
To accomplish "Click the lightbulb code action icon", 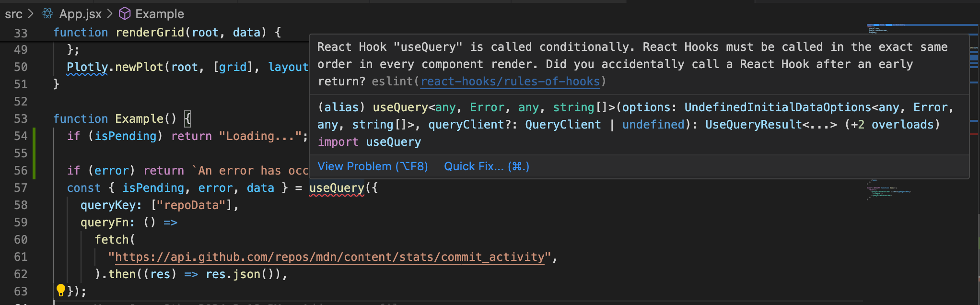I will point(61,290).
